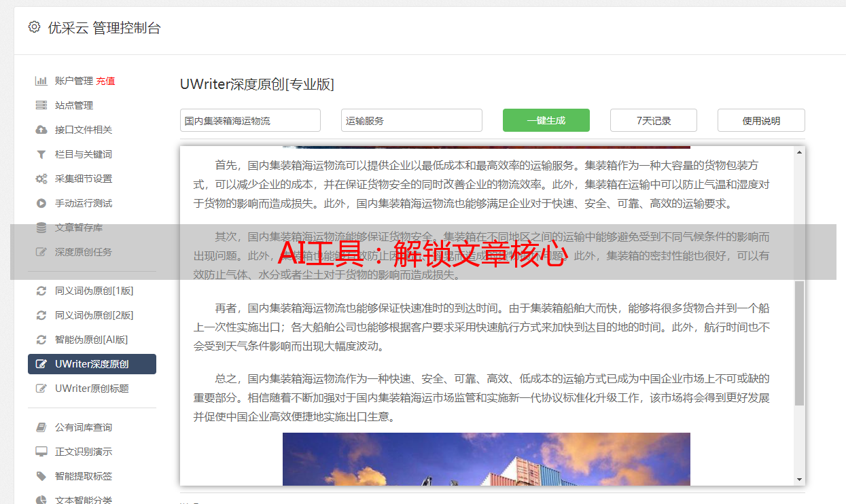Click the book icon for 公有词库查询
Screen dimensions: 846x504
coord(41,427)
